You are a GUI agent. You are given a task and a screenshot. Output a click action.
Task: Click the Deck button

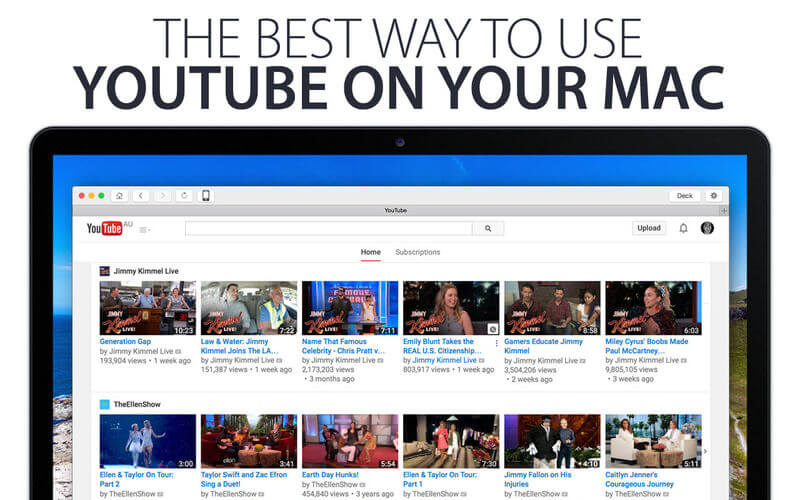coord(685,195)
